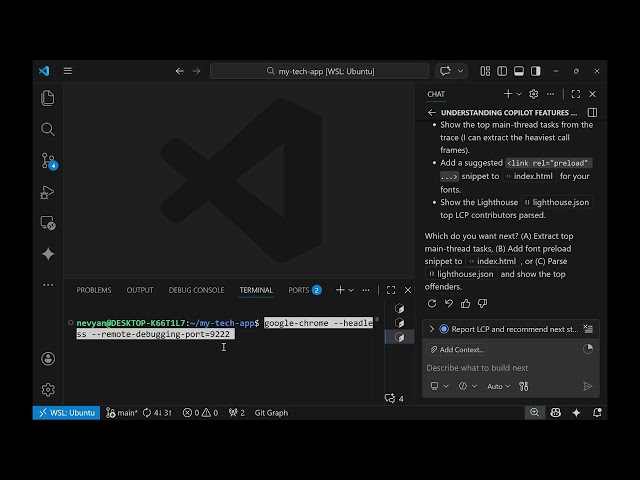640x480 pixels.
Task: Open the Run and Debug view
Action: point(47,192)
